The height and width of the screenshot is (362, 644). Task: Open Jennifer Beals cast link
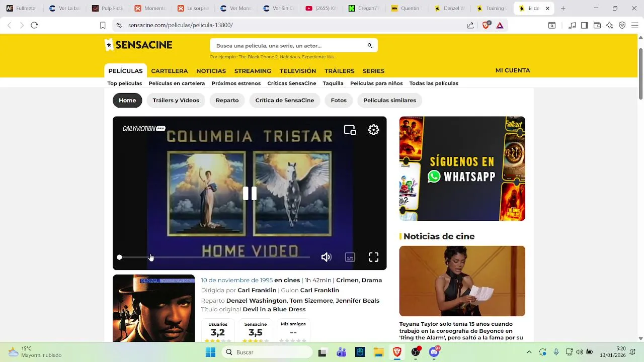point(357,301)
